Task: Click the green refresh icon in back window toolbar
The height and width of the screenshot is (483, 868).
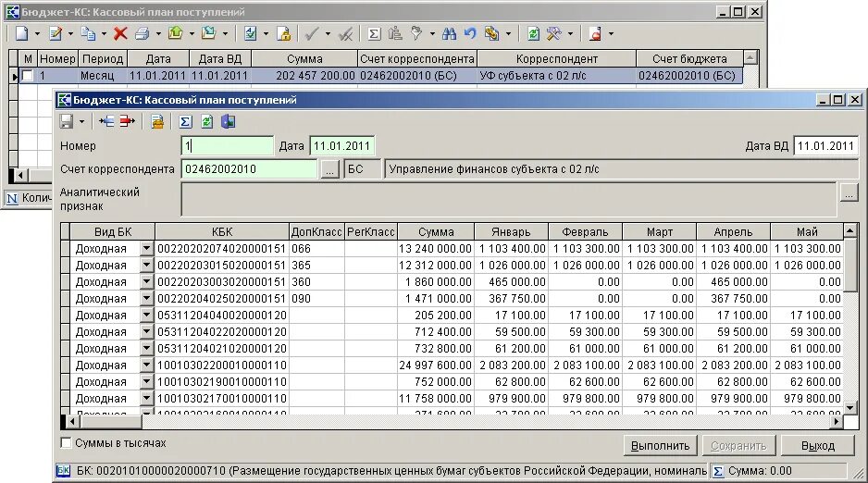Action: point(533,34)
